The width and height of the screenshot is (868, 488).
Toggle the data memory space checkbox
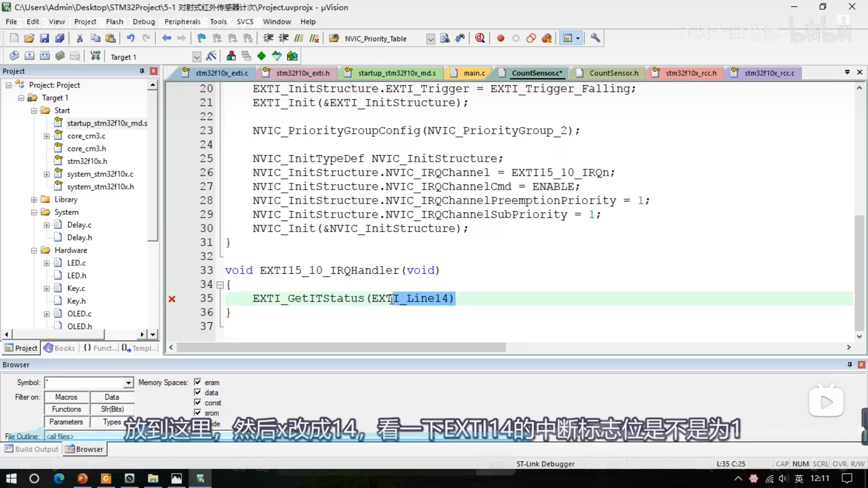[x=198, y=392]
